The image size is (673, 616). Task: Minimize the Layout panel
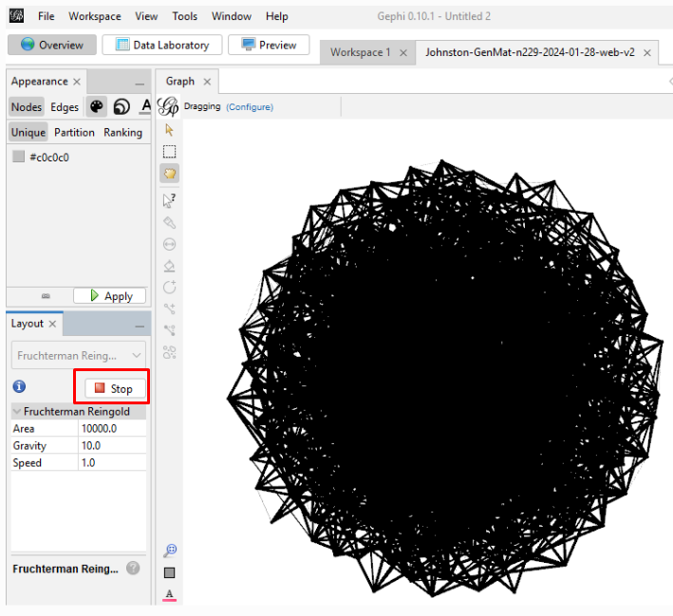click(x=140, y=327)
